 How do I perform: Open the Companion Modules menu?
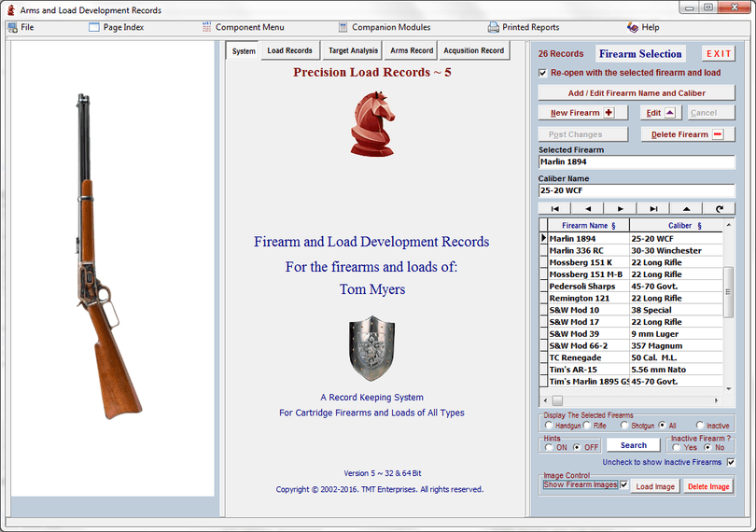[x=384, y=27]
